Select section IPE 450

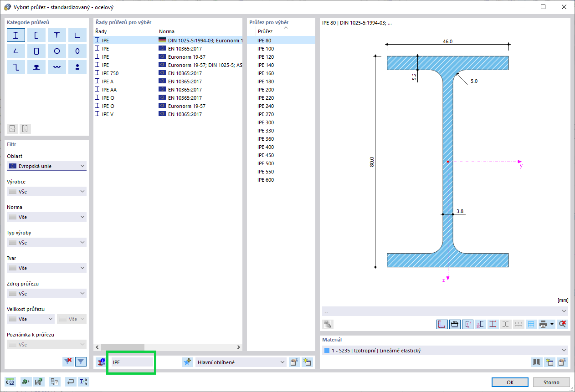point(281,155)
